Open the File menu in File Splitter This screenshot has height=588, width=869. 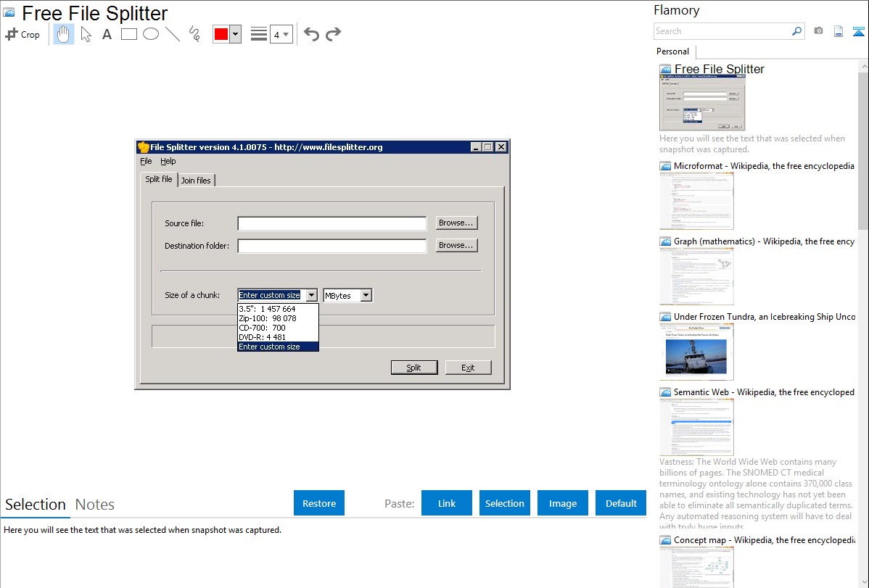coord(146,161)
